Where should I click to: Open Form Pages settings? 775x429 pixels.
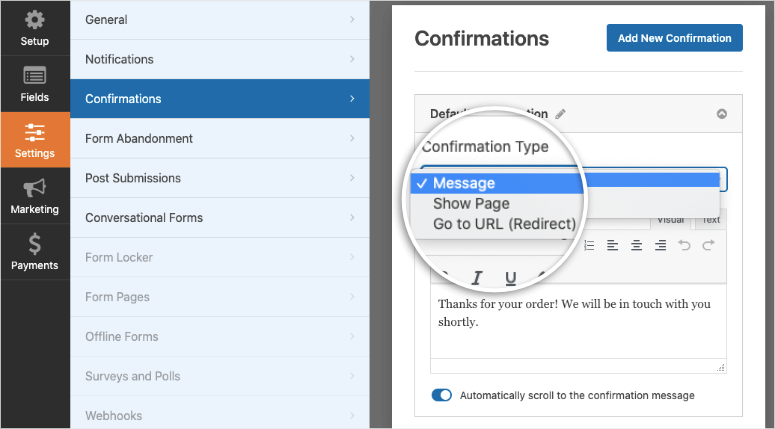click(220, 297)
